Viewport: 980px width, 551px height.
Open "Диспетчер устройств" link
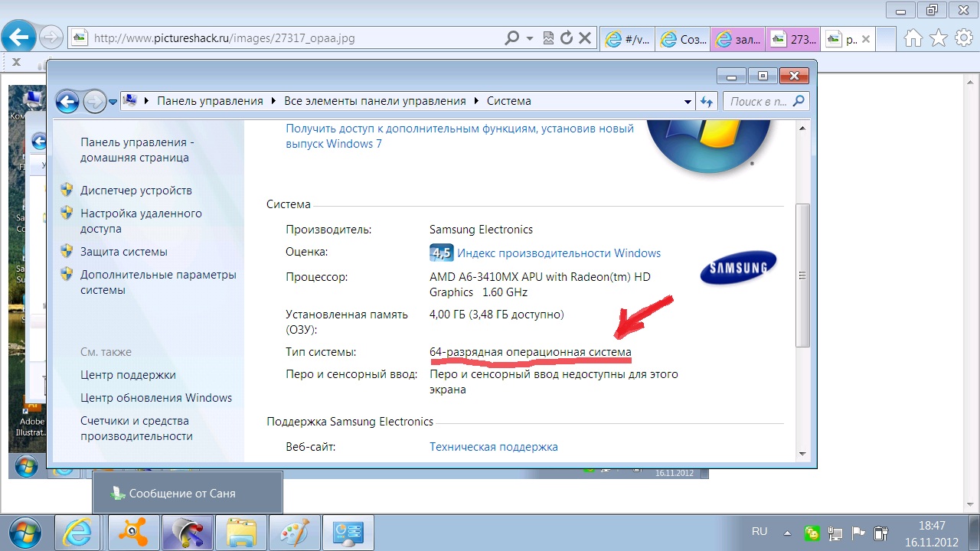click(136, 191)
